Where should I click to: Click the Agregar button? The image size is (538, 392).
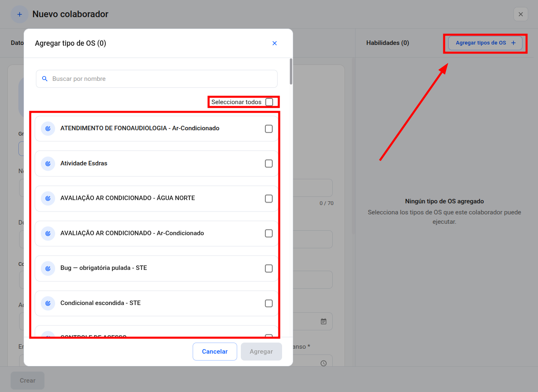click(261, 352)
